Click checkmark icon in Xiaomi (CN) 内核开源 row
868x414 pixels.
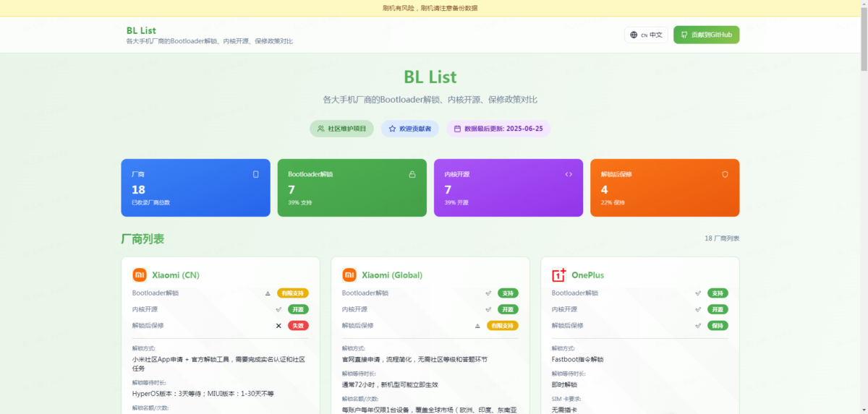(278, 309)
